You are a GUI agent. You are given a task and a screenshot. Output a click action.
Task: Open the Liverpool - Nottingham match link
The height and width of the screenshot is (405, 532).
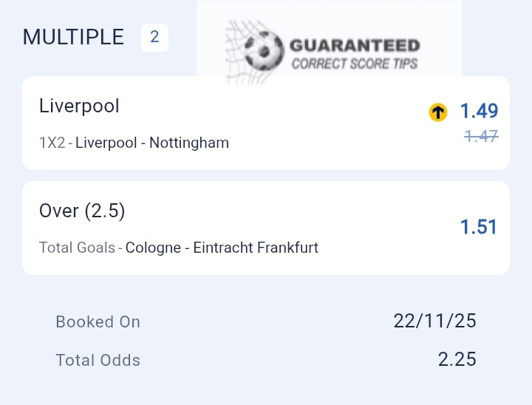pyautogui.click(x=152, y=143)
